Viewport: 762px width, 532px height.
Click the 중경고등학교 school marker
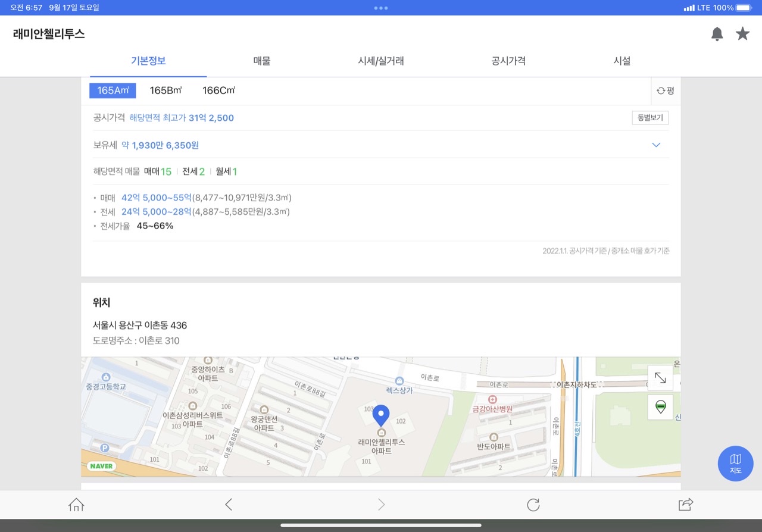pos(106,381)
